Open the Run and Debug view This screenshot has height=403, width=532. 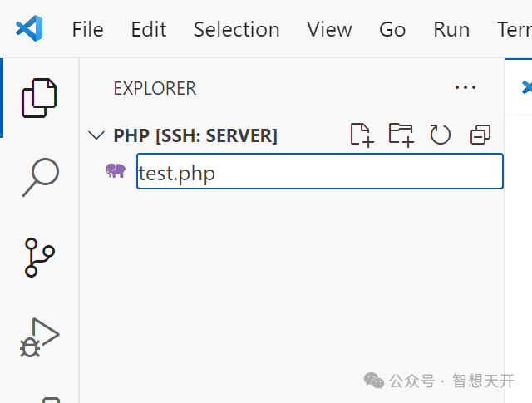point(39,337)
